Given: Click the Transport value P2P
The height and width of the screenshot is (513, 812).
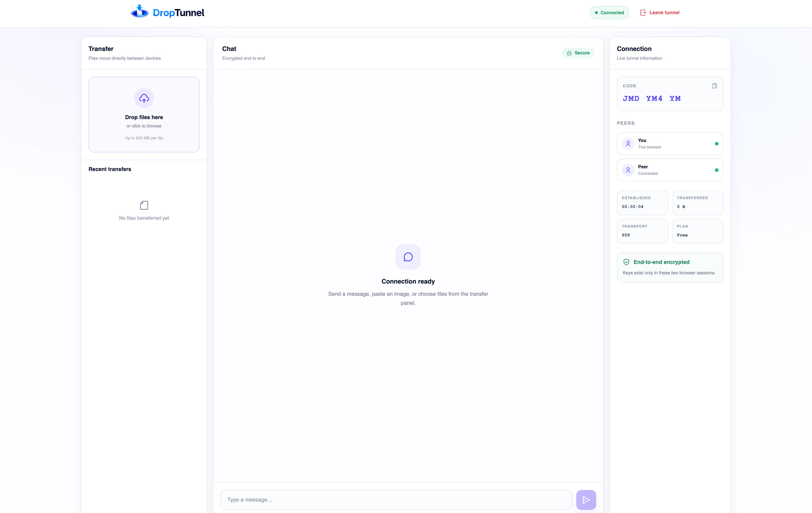Looking at the screenshot, I should (x=626, y=235).
